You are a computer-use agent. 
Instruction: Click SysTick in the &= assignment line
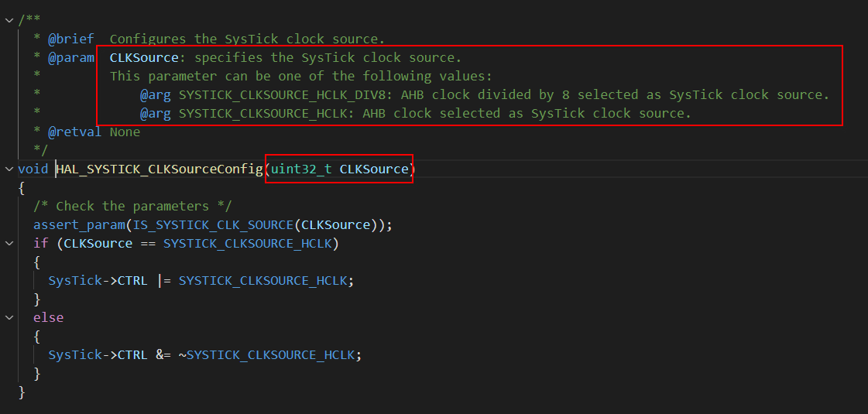pyautogui.click(x=75, y=354)
